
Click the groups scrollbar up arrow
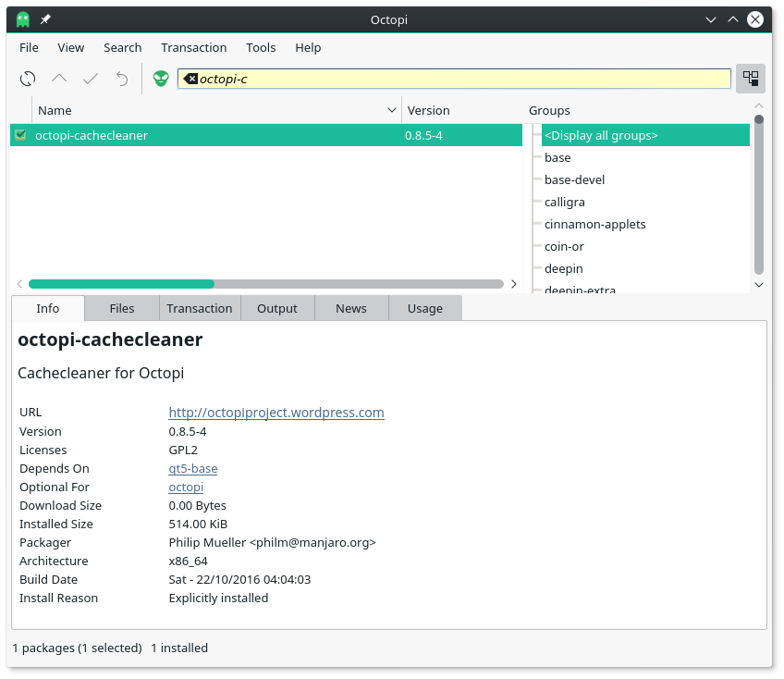(758, 105)
